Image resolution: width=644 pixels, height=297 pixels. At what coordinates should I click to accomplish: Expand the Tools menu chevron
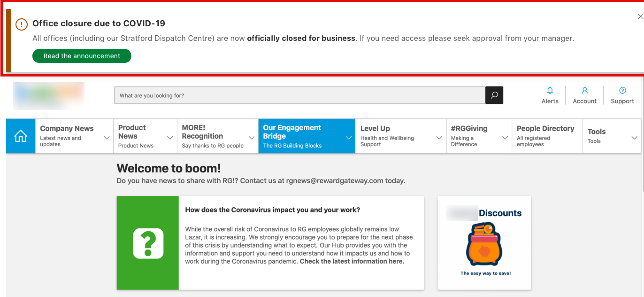634,137
